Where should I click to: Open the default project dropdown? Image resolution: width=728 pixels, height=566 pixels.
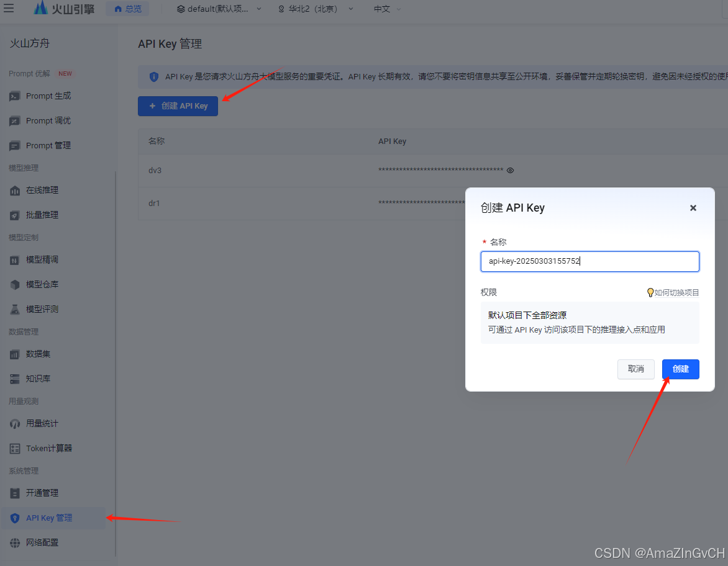tap(219, 9)
